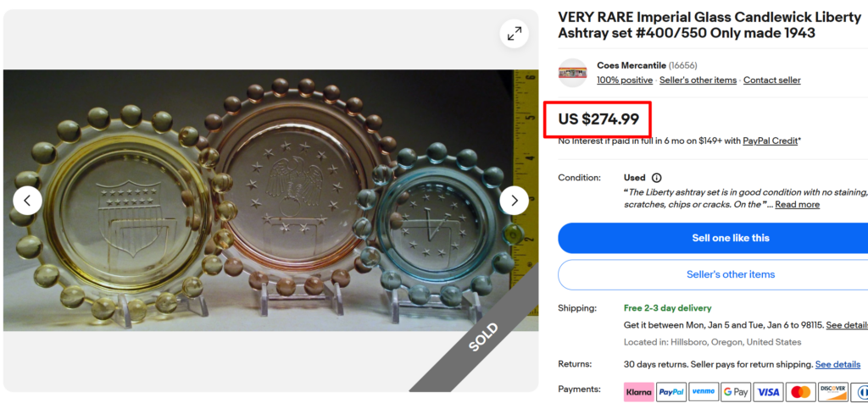Viewport: 868px width, 403px height.
Task: Go to the previous listing photo
Action: [27, 201]
